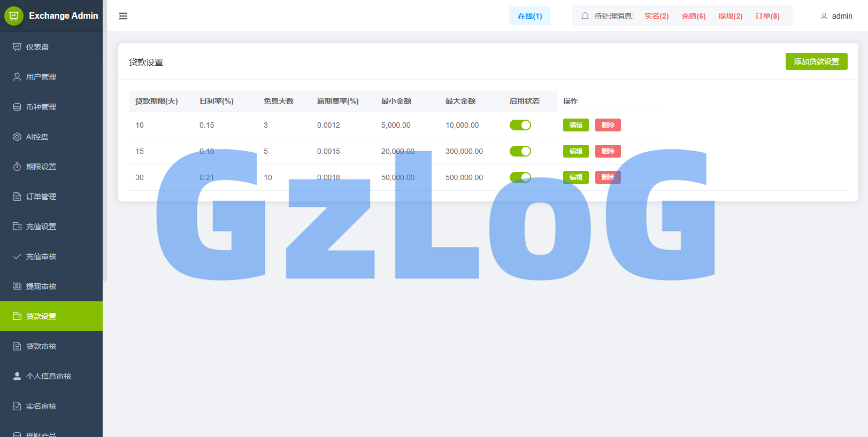This screenshot has width=868, height=437.
Task: Toggle the 15-day loan enabled switch
Action: pos(520,151)
